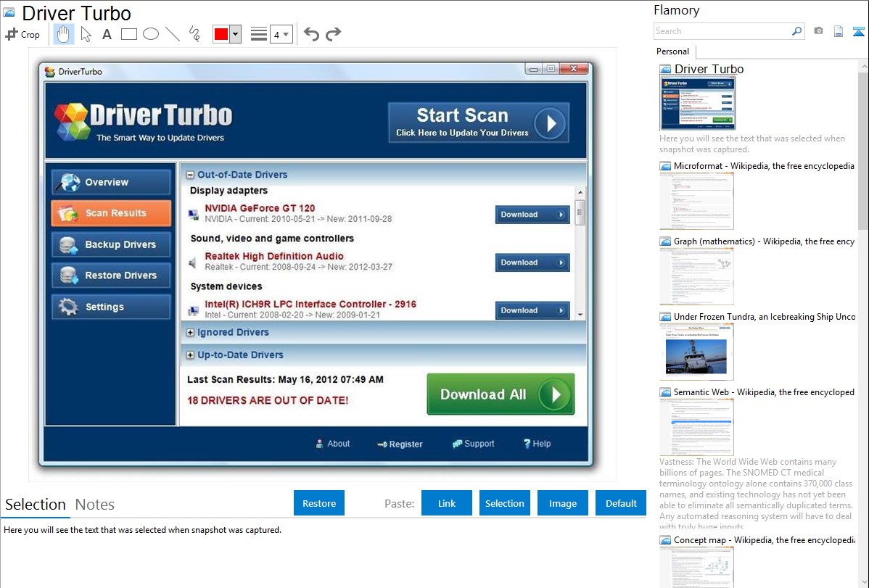Click the Restore button
The width and height of the screenshot is (869, 588).
319,503
